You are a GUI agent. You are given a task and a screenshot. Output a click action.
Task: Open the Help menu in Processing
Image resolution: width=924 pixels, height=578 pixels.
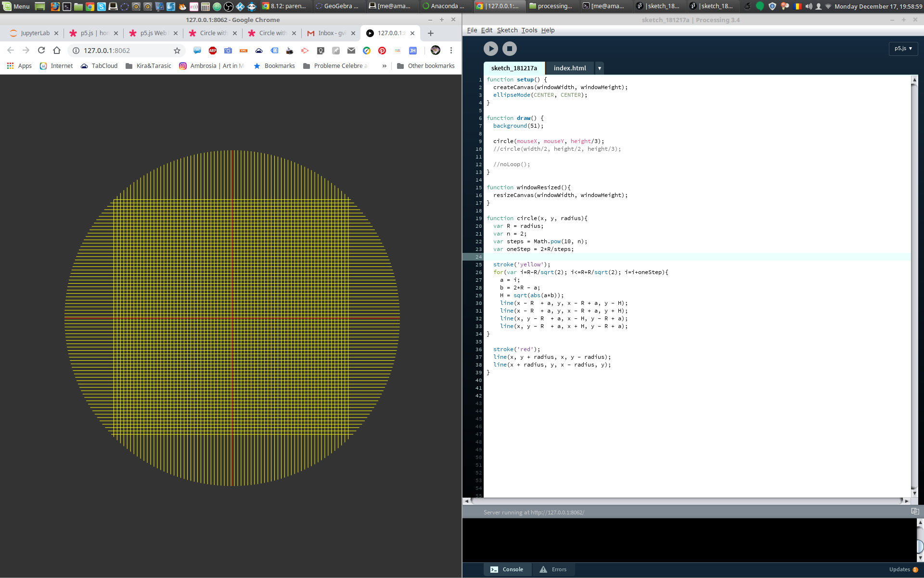click(x=548, y=30)
